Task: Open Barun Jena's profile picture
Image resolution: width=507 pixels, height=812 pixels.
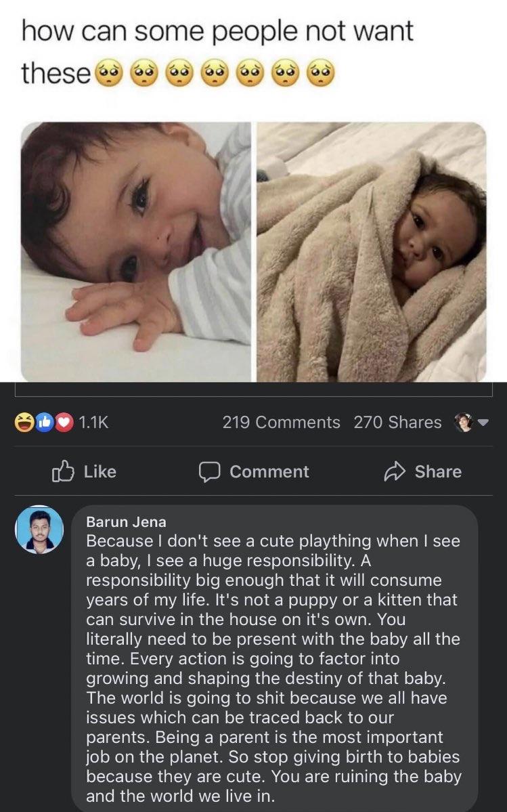Action: [39, 530]
